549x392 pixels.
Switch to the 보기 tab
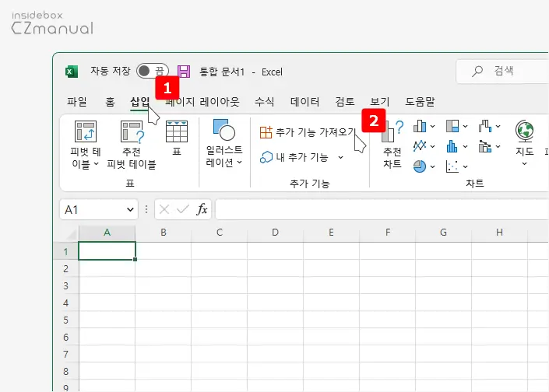pos(380,102)
